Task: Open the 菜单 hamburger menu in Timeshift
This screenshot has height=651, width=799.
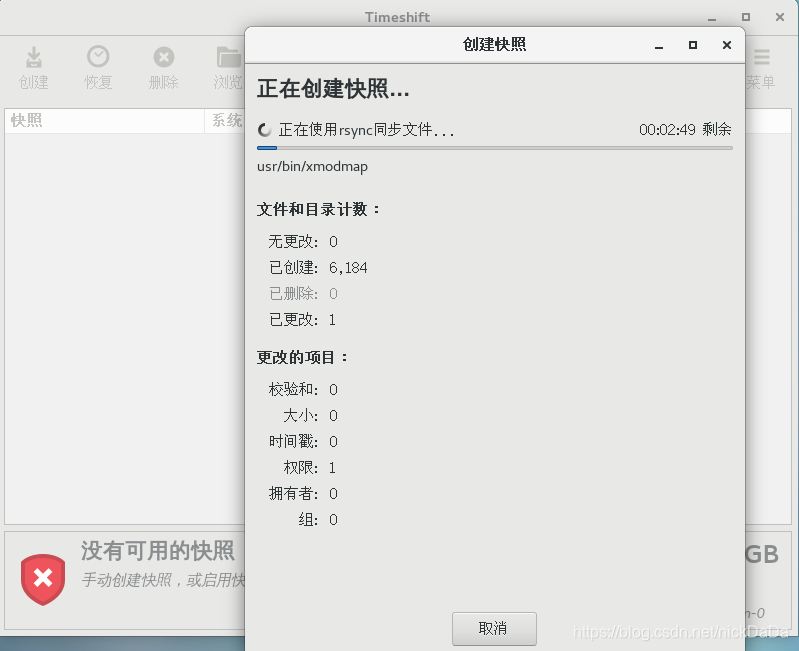Action: 761,57
